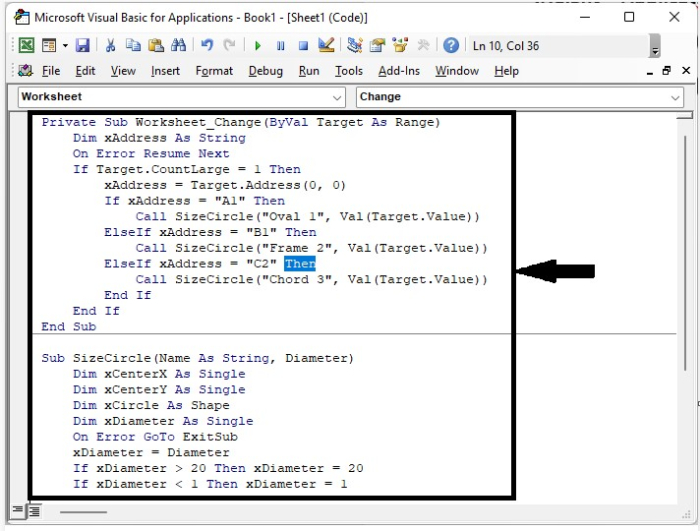Open the Insert object dropdown arrow

65,46
